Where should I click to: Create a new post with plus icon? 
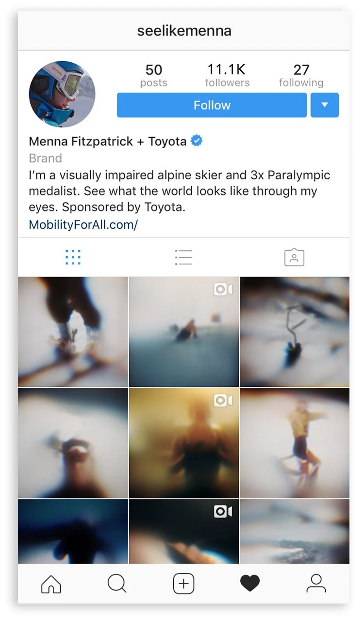(x=183, y=583)
